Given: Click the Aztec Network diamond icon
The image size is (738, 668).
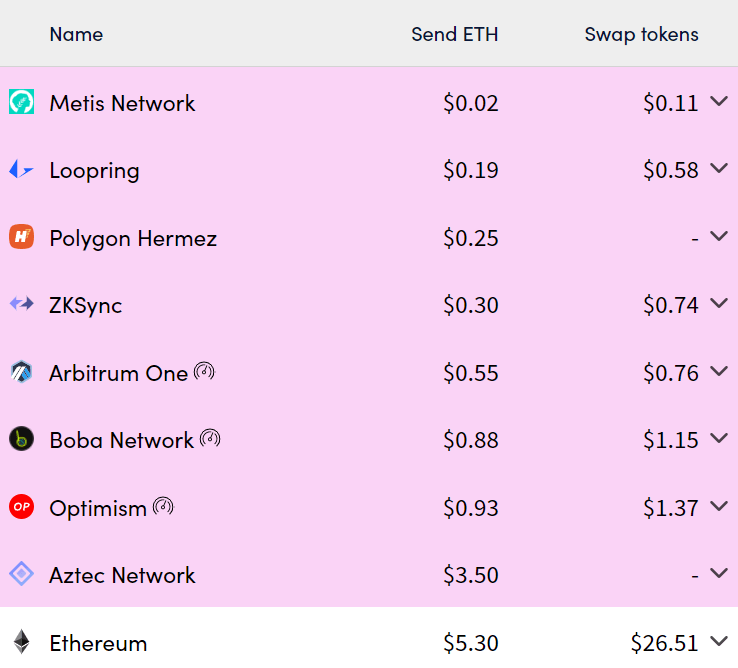Looking at the screenshot, I should pos(22,574).
